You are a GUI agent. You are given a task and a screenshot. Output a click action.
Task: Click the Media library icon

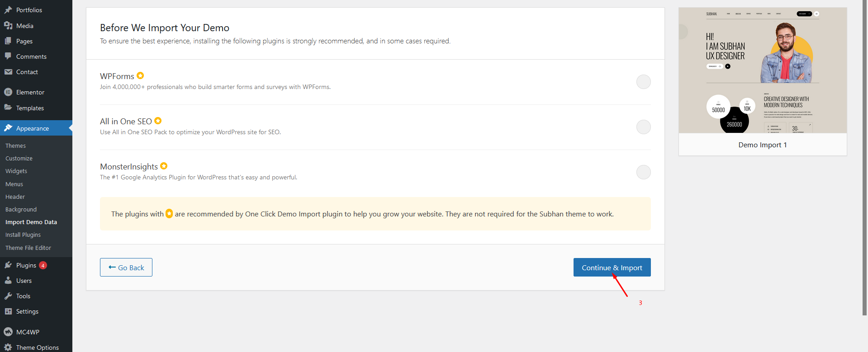tap(8, 26)
